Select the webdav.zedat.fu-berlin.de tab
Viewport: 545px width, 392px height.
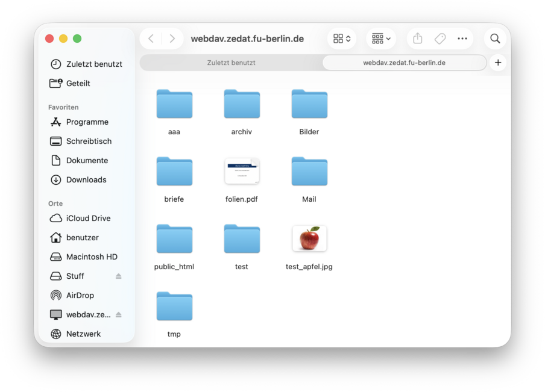404,62
